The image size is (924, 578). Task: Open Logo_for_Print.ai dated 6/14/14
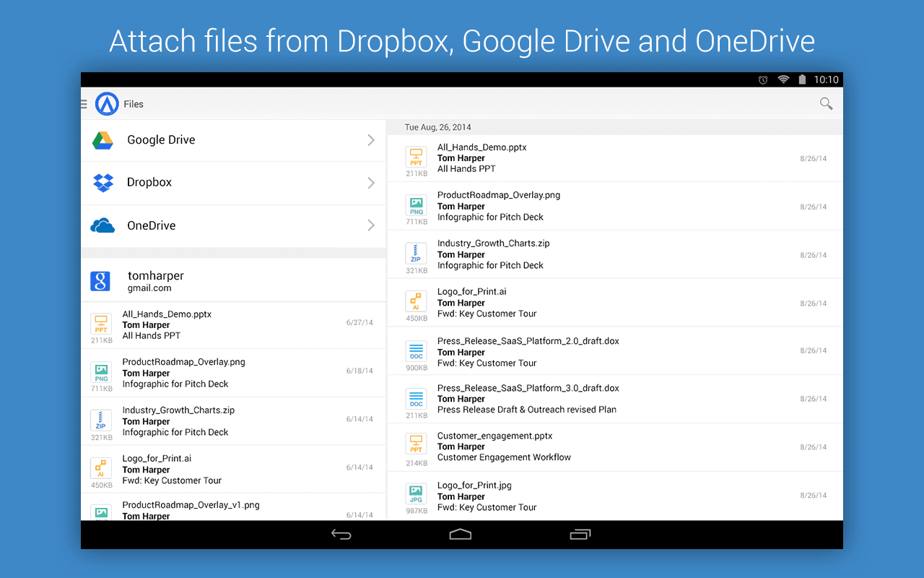pos(234,469)
